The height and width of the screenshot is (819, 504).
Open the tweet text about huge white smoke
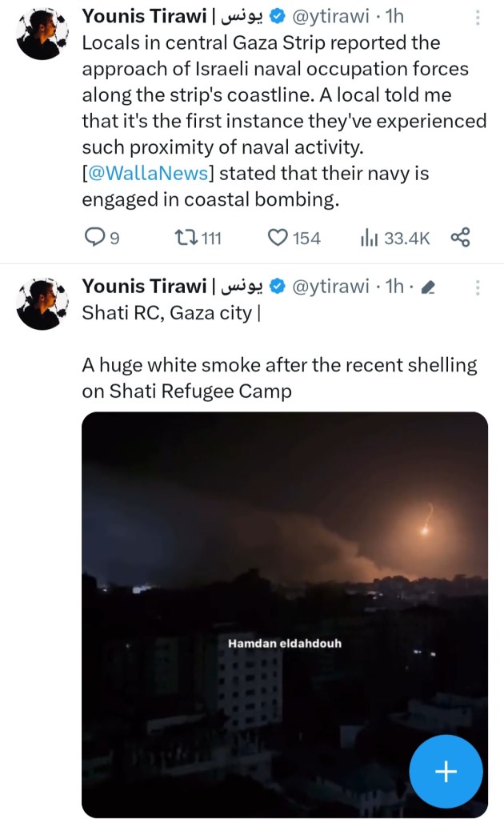pyautogui.click(x=279, y=378)
